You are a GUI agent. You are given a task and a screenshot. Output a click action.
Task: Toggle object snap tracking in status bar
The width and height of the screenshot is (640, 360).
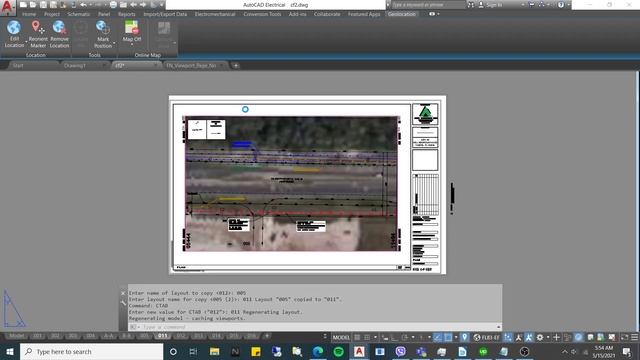pos(437,337)
